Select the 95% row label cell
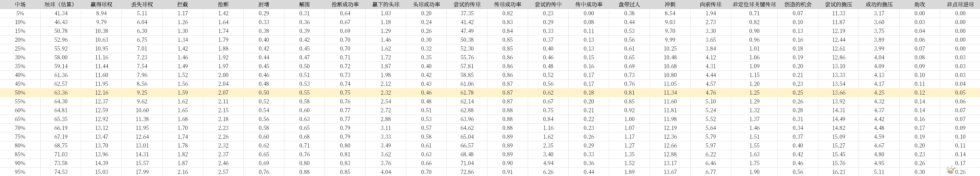 20,172
